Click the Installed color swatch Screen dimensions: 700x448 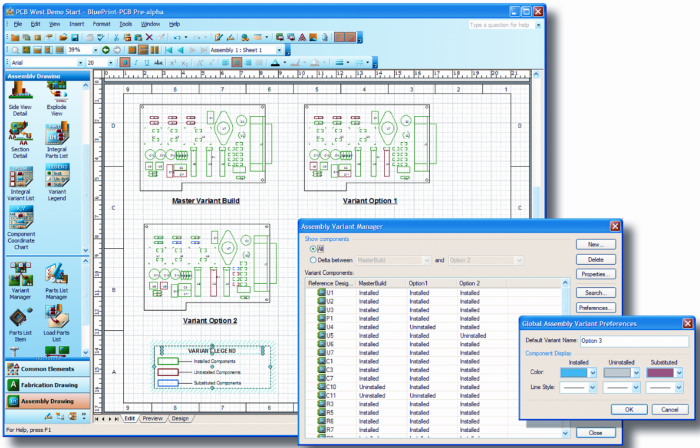(x=574, y=373)
